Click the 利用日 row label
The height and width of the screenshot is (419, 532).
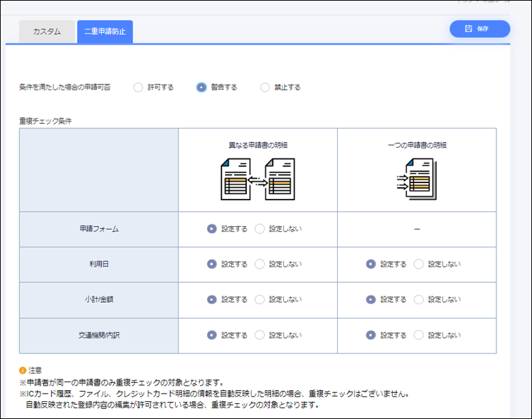point(99,265)
